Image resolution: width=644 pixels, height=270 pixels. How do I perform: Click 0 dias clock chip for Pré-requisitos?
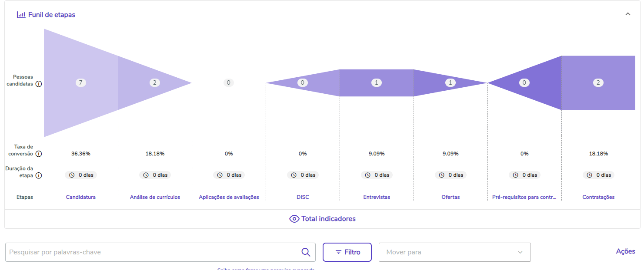tap(524, 175)
